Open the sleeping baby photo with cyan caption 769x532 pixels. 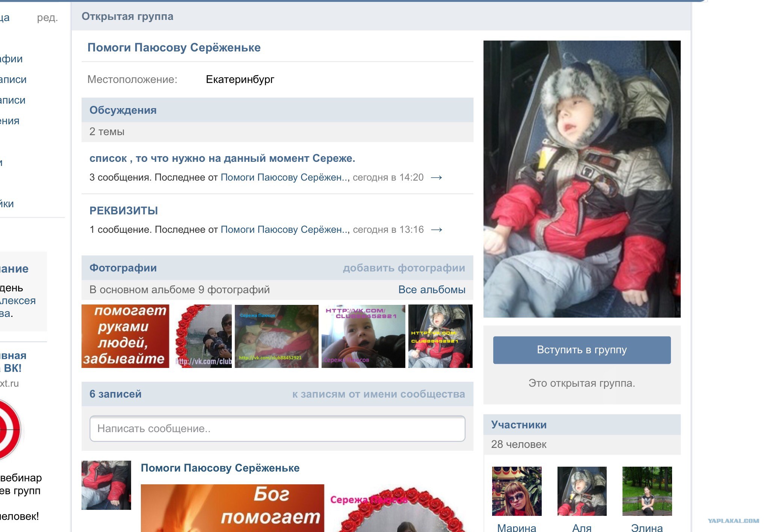point(276,336)
